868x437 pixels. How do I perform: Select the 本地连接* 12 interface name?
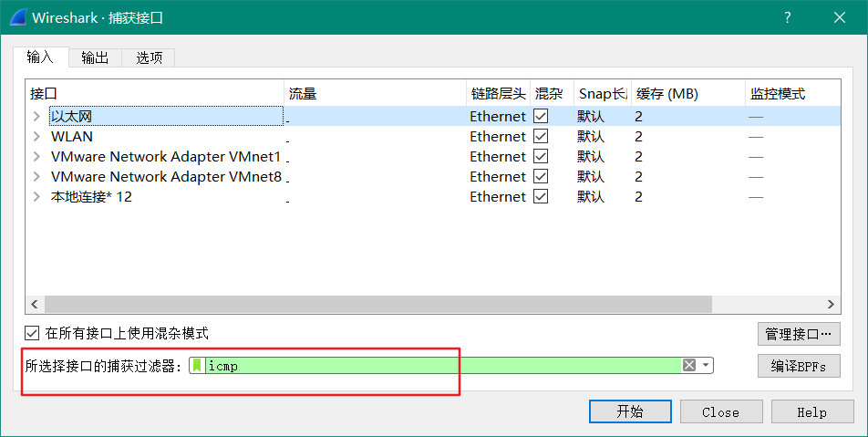pos(91,197)
